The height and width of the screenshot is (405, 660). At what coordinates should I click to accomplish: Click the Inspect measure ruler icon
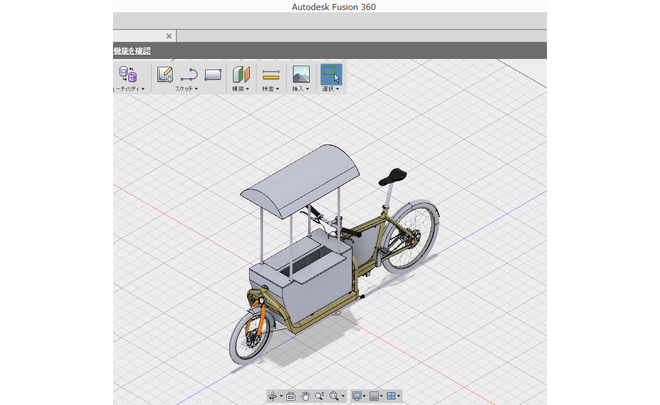(x=270, y=74)
